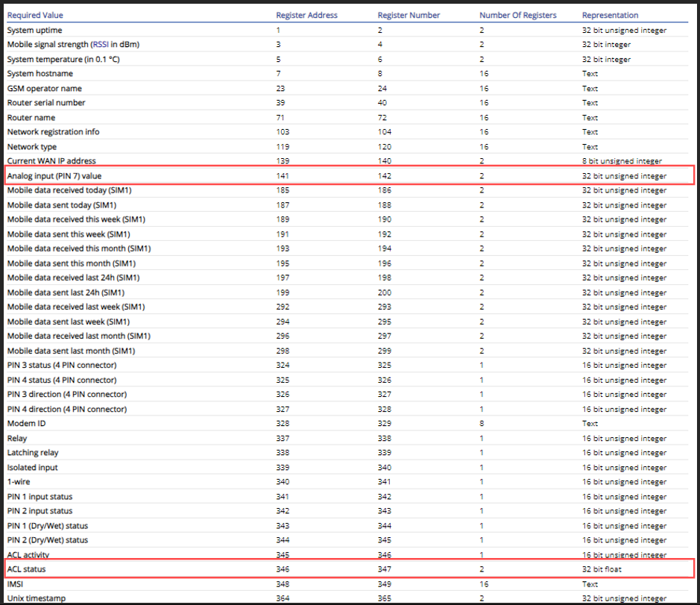Sort by Number Of Registers header

click(518, 15)
